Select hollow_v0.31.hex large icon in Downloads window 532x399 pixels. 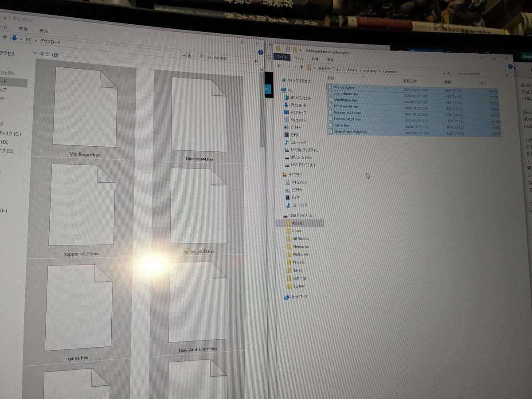199,206
